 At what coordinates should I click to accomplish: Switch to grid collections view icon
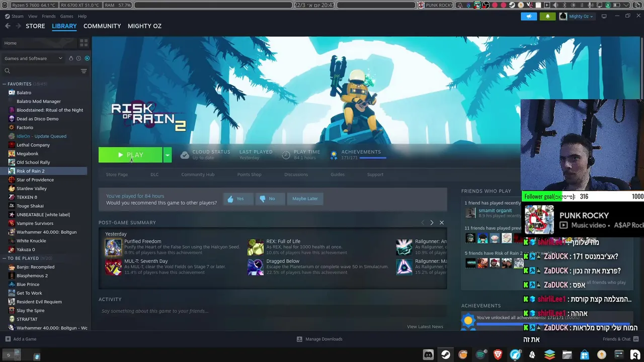point(84,43)
